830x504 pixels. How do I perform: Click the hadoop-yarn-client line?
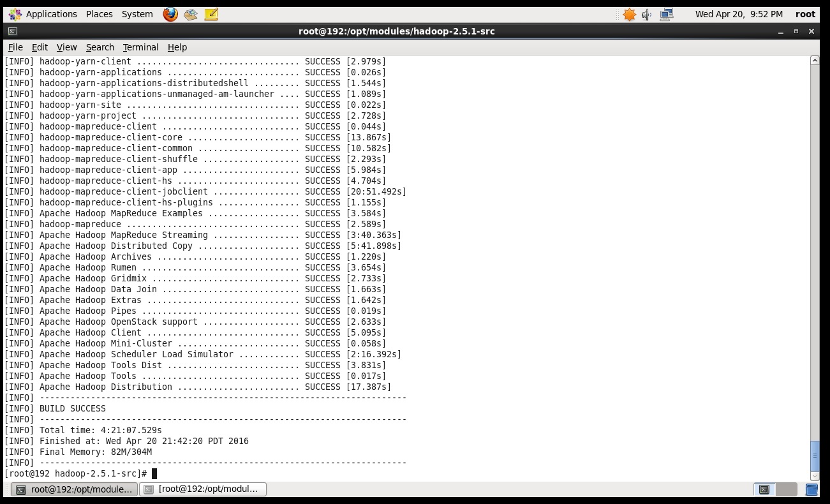tap(195, 61)
